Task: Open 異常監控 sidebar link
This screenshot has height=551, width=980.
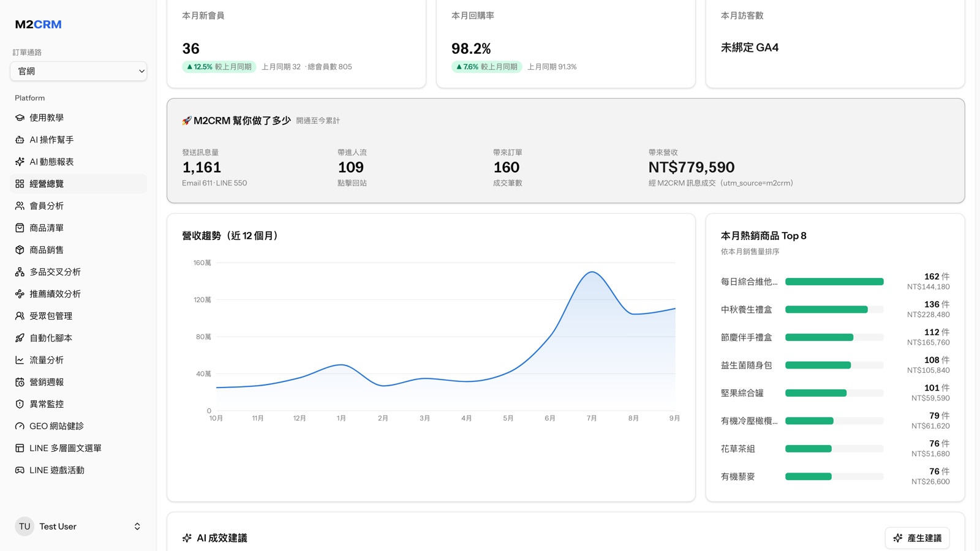Action: [x=78, y=404]
